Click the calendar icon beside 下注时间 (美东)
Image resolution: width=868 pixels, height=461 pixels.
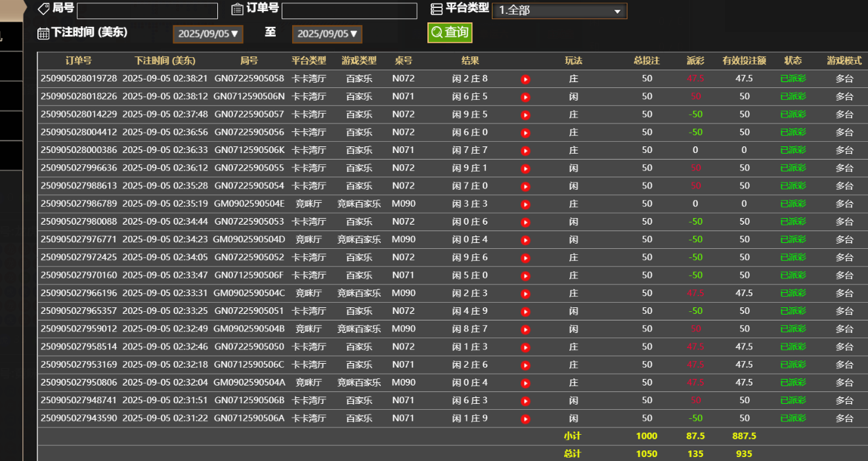click(43, 33)
